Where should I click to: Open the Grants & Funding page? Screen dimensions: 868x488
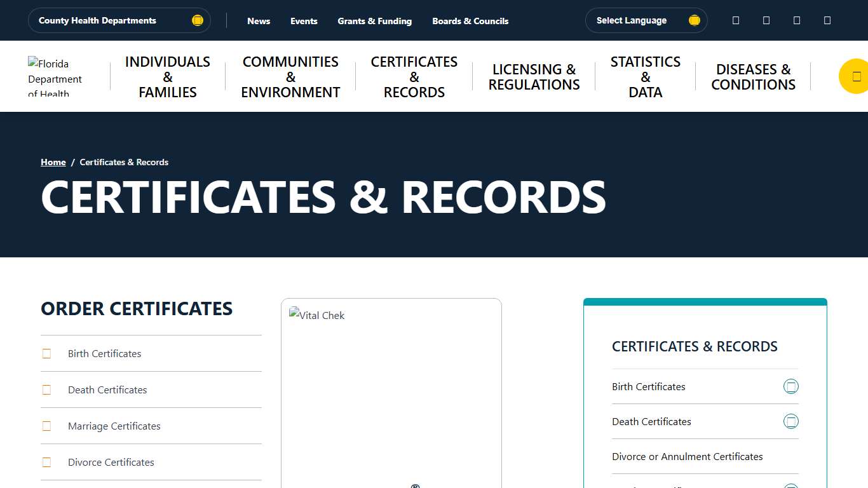(x=374, y=20)
